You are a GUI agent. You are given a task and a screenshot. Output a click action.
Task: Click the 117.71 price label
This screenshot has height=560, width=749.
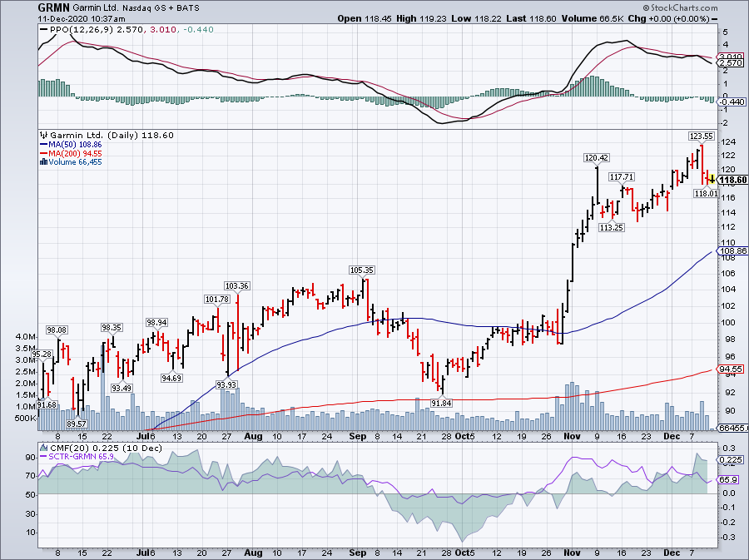tap(622, 176)
